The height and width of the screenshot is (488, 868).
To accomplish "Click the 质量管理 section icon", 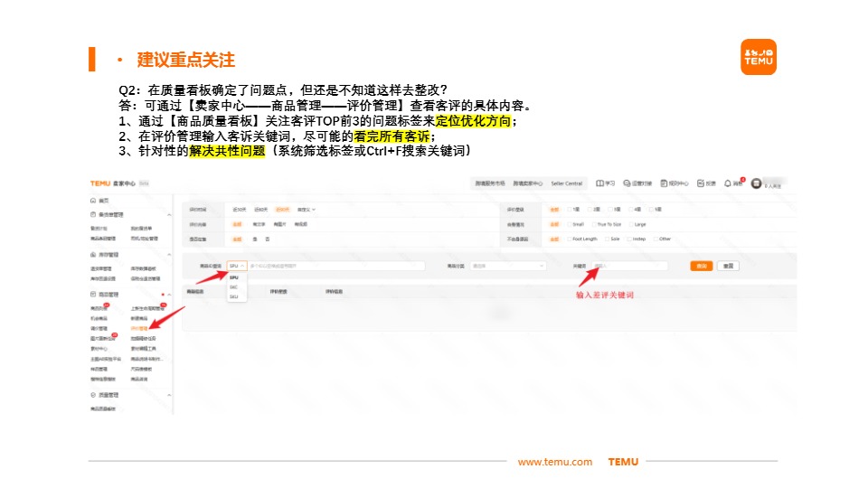I will click(x=93, y=395).
